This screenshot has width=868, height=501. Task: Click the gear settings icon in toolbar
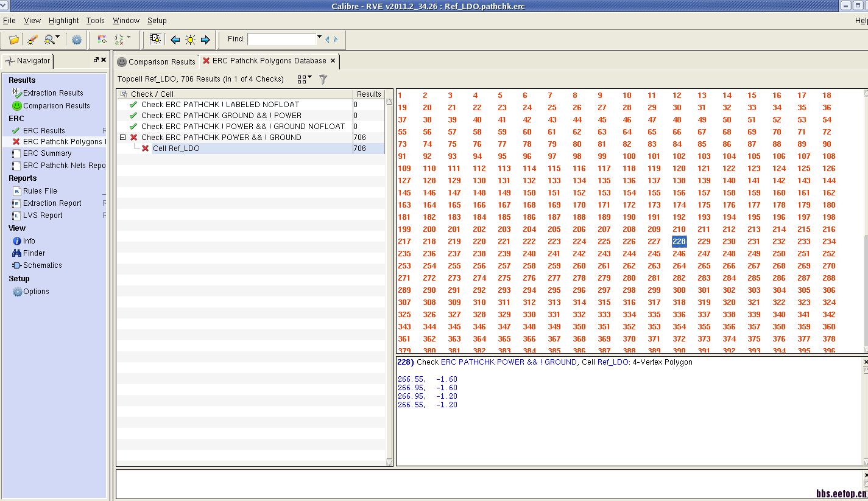(x=77, y=40)
